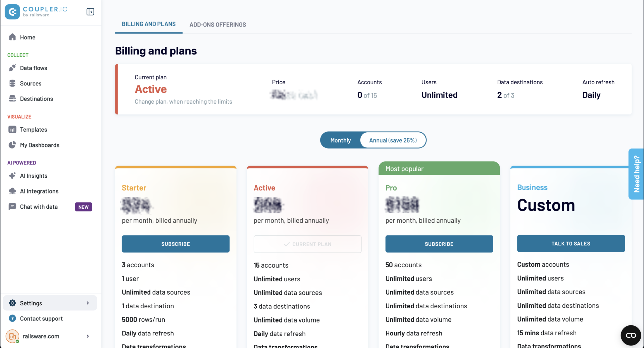Collapse the sidebar with the panel icon
The height and width of the screenshot is (348, 644).
coord(90,12)
